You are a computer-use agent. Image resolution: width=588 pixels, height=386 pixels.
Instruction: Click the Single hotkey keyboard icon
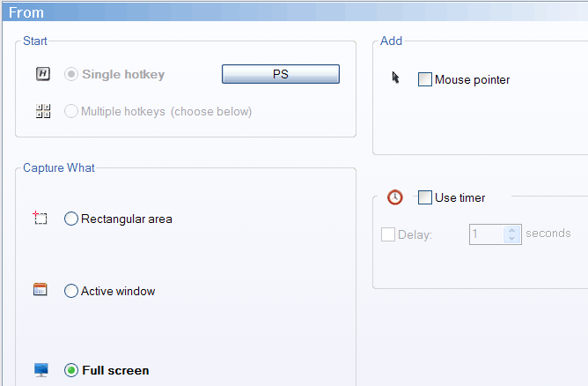coord(43,74)
